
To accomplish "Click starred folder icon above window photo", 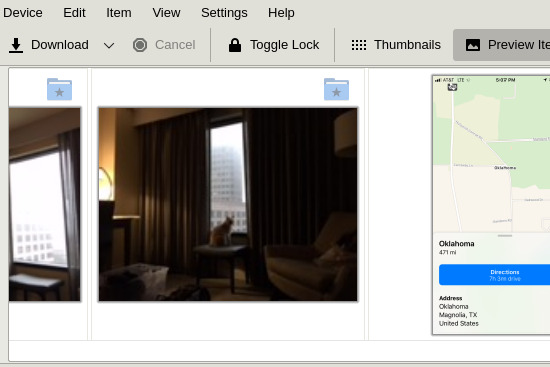I will pos(60,89).
